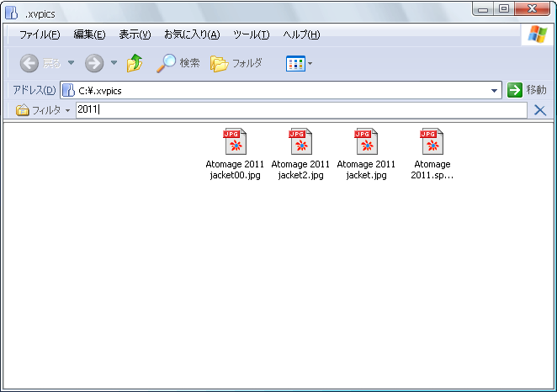Click the .xvpics title bar window icon

point(12,13)
